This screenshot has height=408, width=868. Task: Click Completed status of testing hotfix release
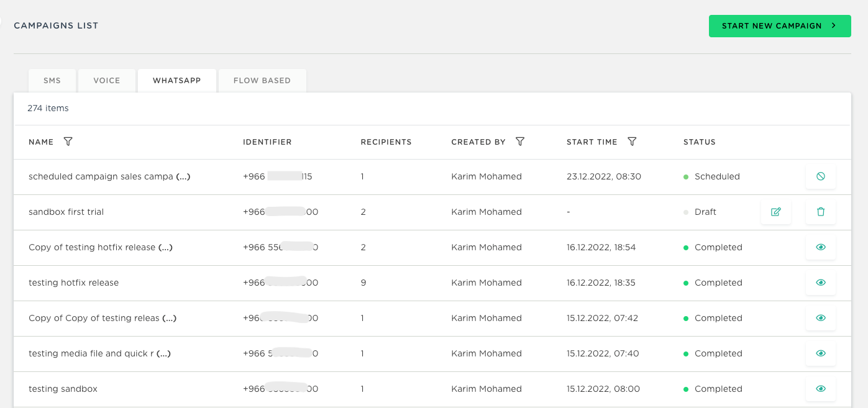[718, 283]
